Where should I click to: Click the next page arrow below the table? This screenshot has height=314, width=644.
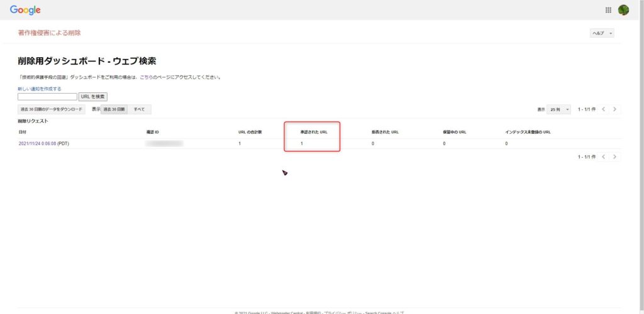click(x=614, y=157)
